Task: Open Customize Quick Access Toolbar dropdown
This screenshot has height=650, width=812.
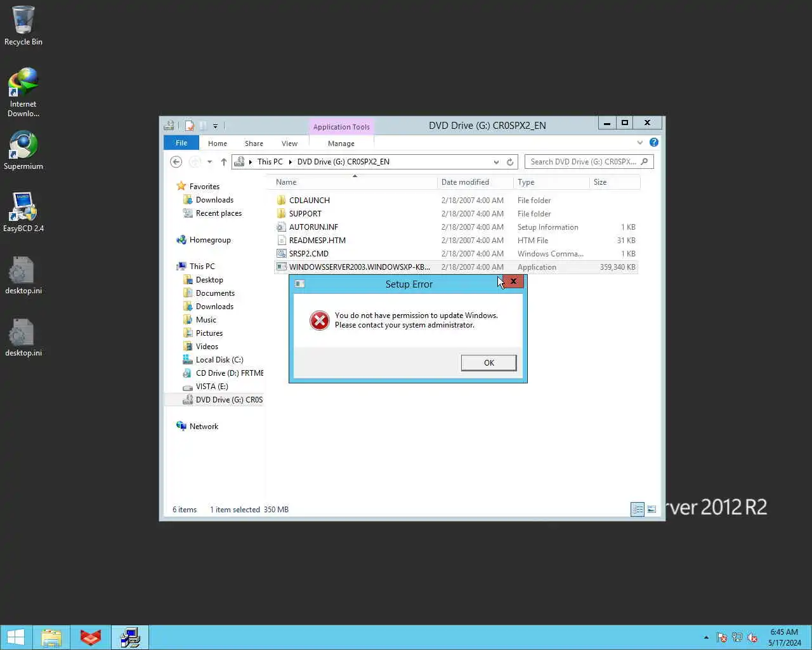Action: pyautogui.click(x=215, y=126)
